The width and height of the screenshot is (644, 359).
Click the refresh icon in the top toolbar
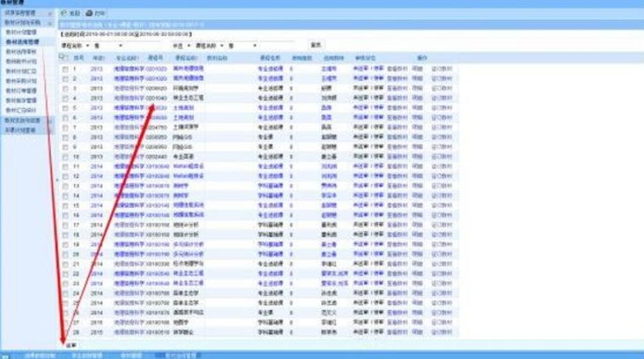click(64, 13)
